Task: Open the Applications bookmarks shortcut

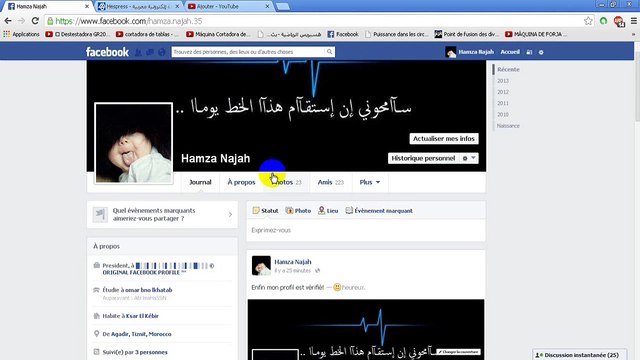Action: tap(21, 34)
